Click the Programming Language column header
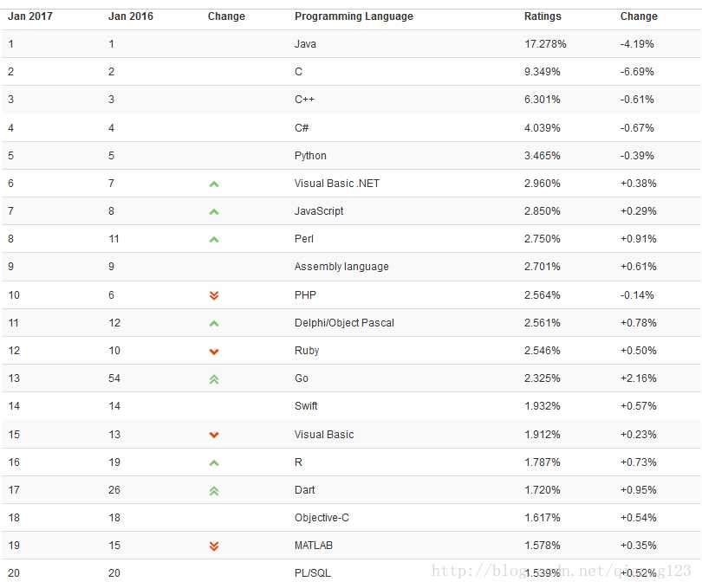The image size is (702, 588). tap(354, 16)
